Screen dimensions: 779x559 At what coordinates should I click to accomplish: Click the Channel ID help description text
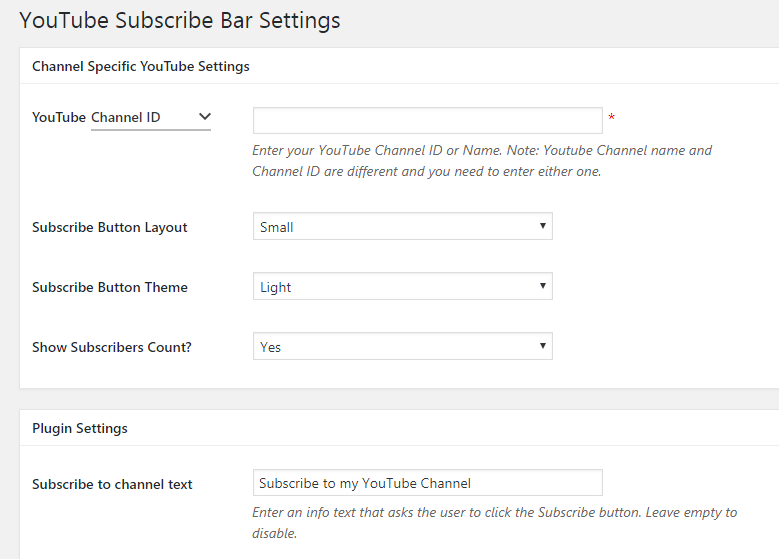point(482,161)
